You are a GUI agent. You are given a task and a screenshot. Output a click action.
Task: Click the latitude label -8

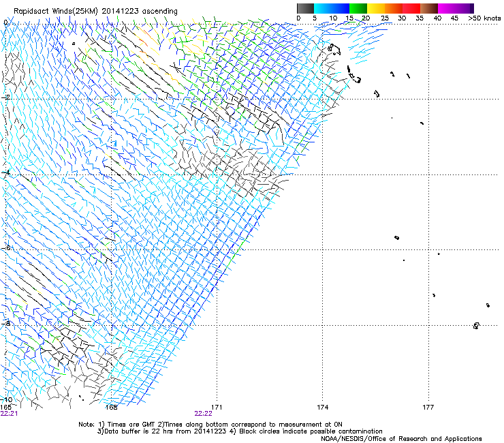pos(6,323)
